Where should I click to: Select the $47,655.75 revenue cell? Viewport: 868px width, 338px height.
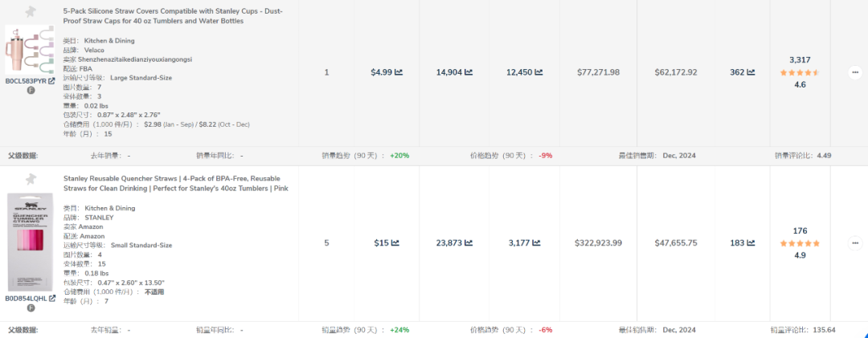click(x=676, y=242)
